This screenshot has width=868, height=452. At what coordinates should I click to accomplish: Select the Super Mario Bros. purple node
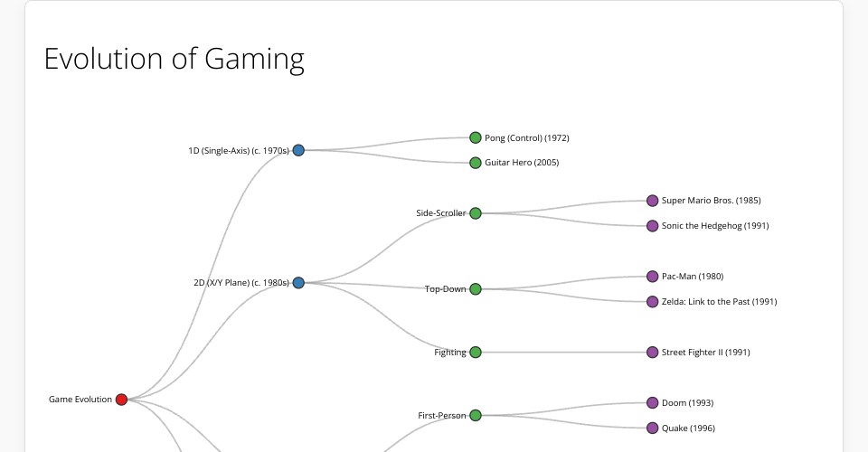(652, 201)
